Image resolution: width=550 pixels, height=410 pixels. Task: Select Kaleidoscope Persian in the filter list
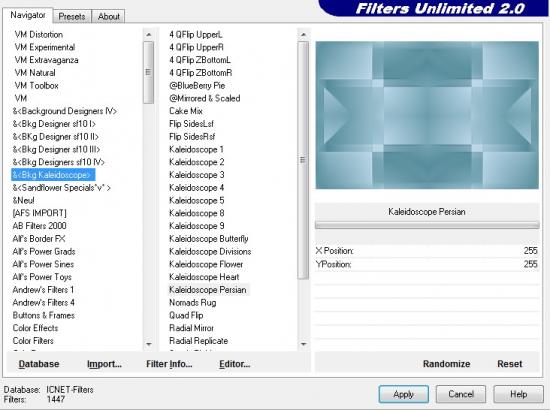pos(208,290)
